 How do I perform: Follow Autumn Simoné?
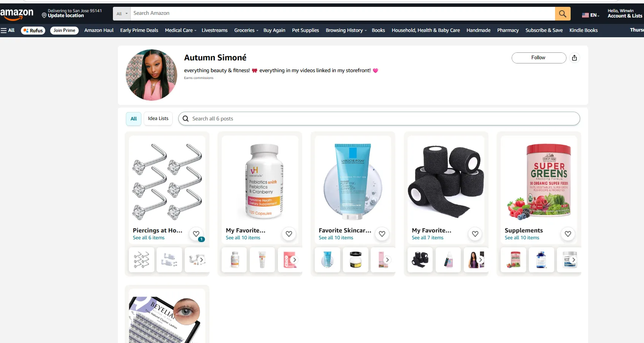tap(539, 58)
